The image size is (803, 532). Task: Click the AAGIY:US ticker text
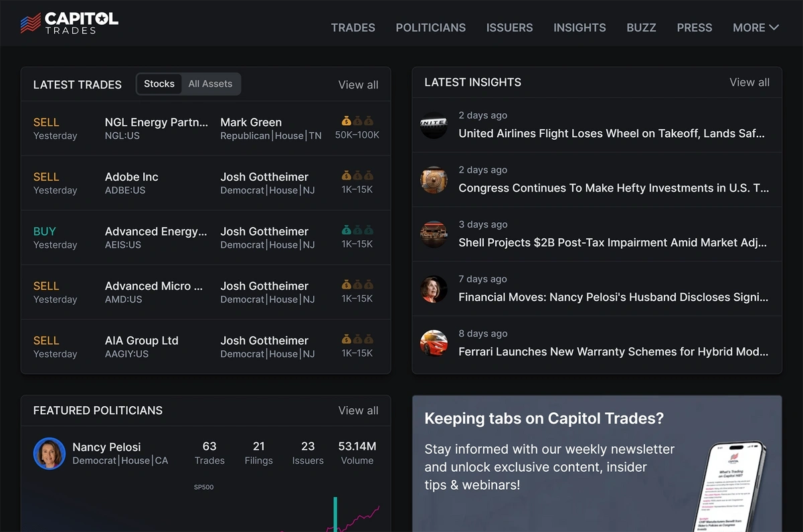(x=126, y=354)
